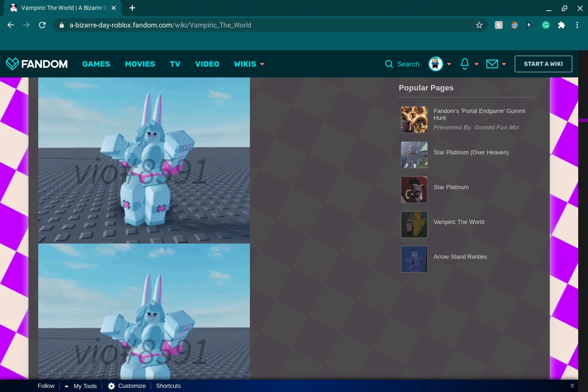Open notifications bell

tap(465, 64)
